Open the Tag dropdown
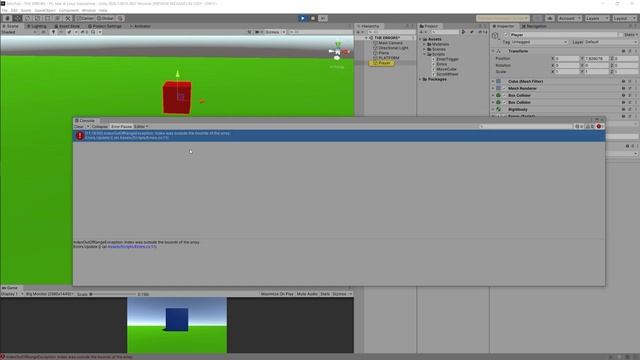The height and width of the screenshot is (360, 640). 539,42
